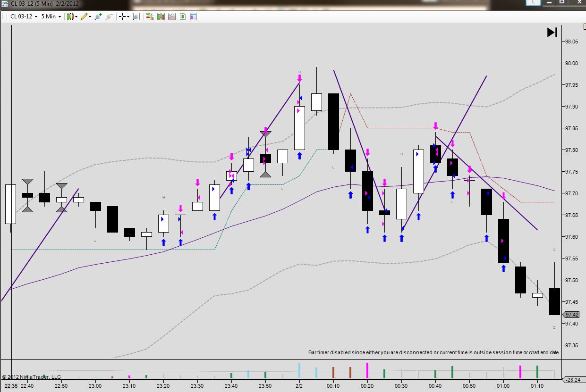The image size is (586, 392).
Task: Open the chart Properties icon
Action: click(x=194, y=17)
